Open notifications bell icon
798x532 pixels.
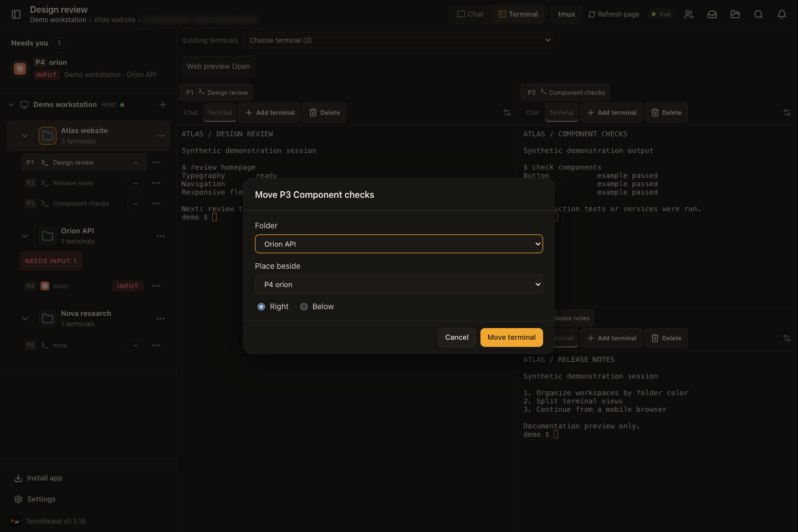782,14
